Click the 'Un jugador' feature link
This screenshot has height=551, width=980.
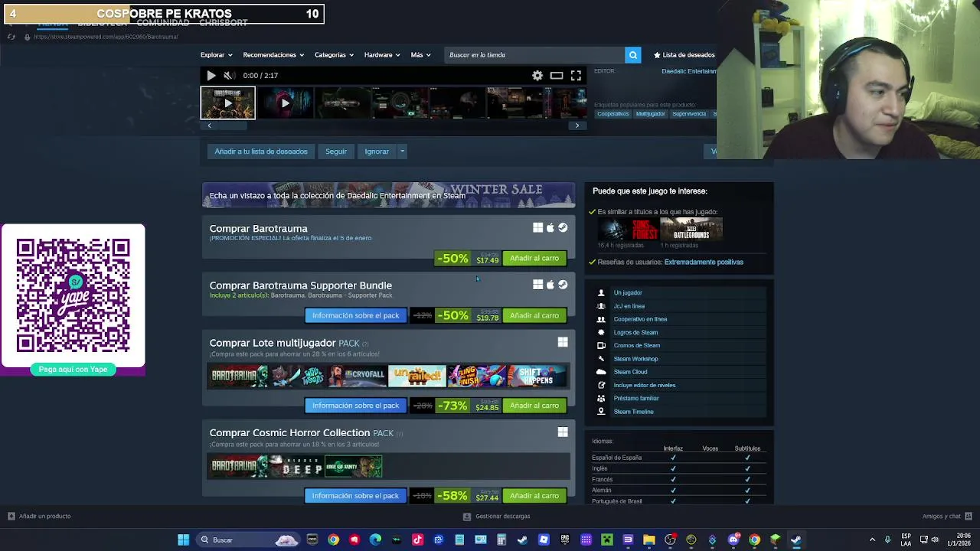pyautogui.click(x=628, y=292)
